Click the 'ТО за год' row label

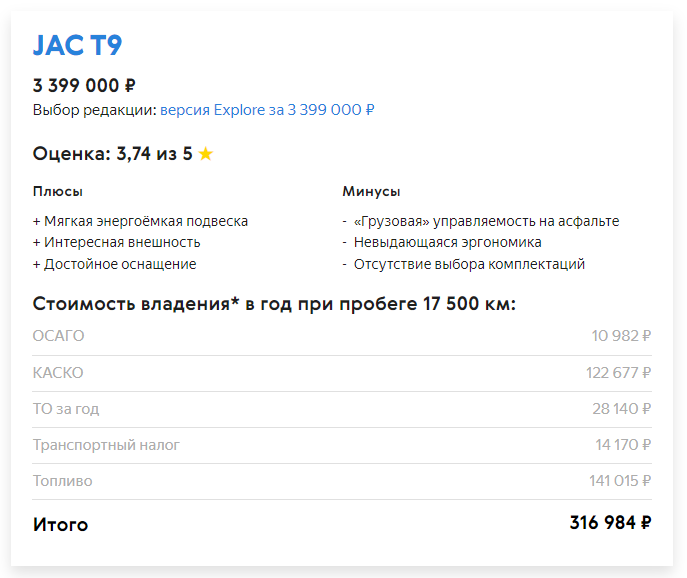(66, 409)
